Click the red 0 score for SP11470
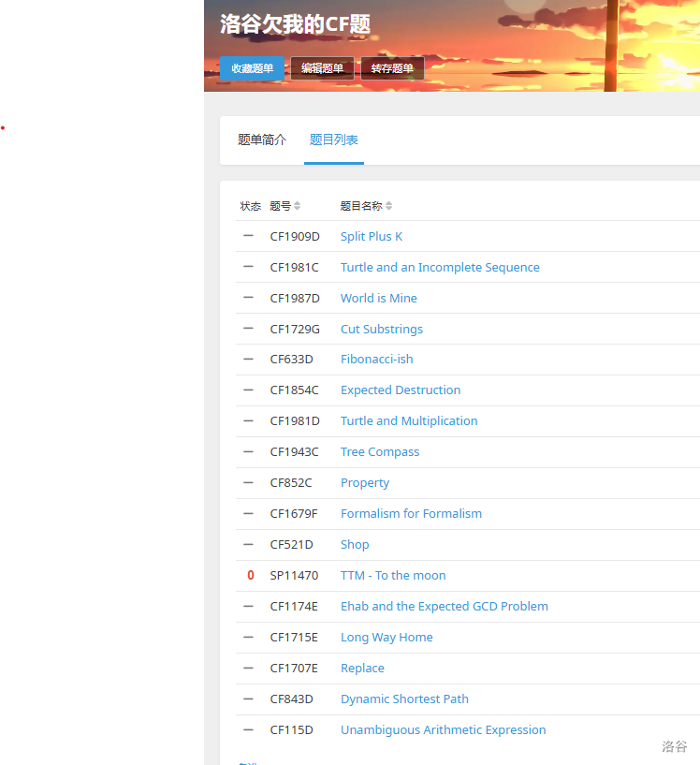This screenshot has width=700, height=765. [x=250, y=576]
